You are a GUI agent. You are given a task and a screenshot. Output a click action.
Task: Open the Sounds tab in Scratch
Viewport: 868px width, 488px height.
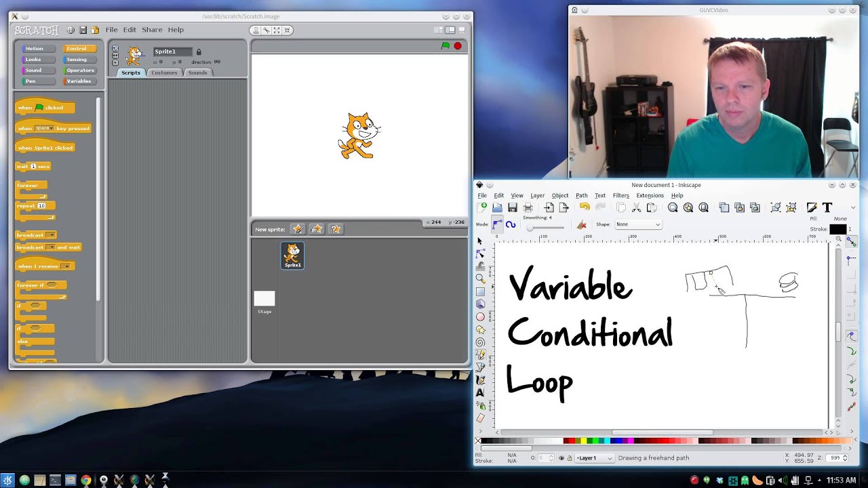click(198, 73)
